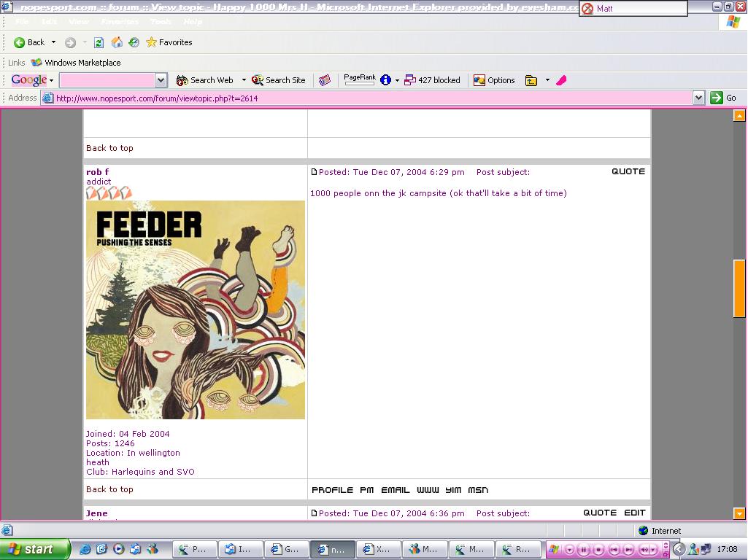Click the Search Web button
Screen dimensions: 748x560
(204, 80)
